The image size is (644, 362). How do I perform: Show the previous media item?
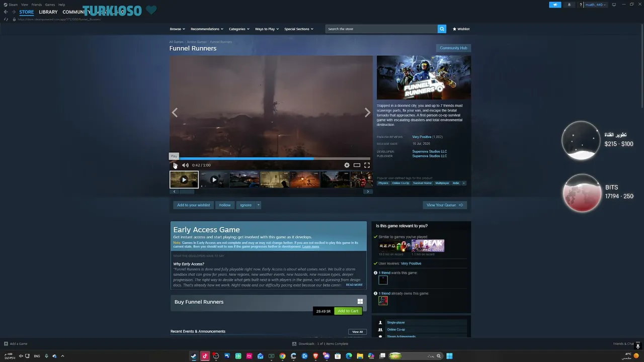[x=175, y=113]
